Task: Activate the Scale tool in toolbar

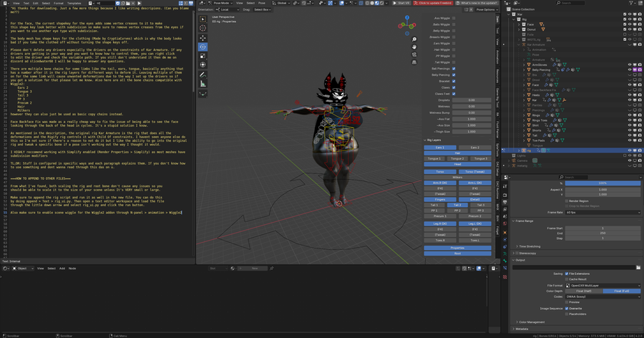Action: [x=203, y=56]
